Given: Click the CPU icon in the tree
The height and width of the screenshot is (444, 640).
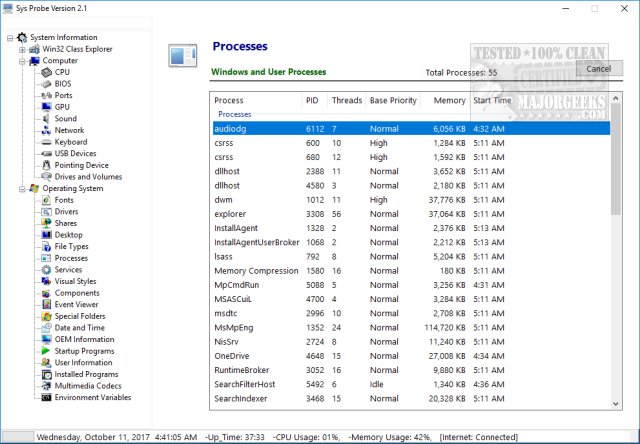Looking at the screenshot, I should coord(46,72).
